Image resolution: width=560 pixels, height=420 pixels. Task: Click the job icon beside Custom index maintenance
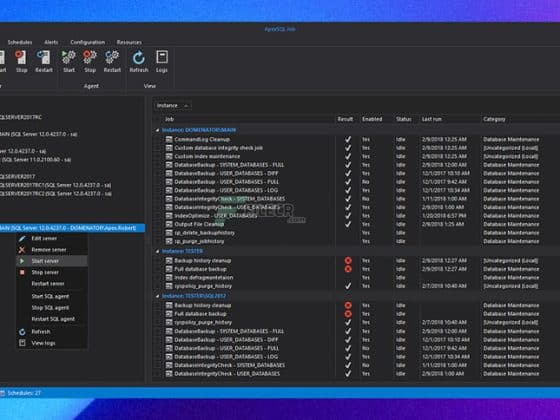click(169, 156)
